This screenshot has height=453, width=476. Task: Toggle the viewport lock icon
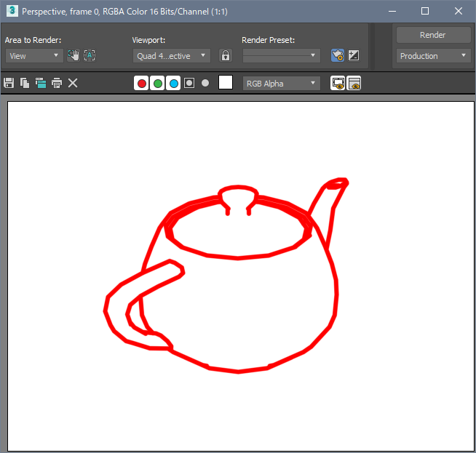click(x=226, y=55)
